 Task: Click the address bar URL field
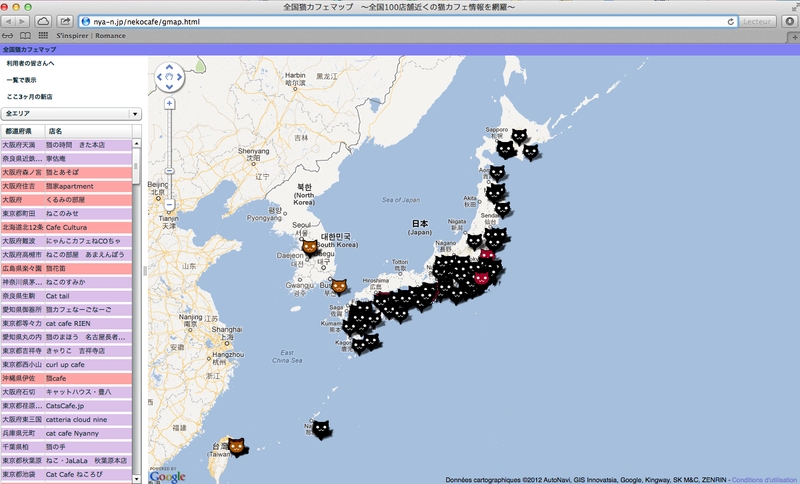pos(400,21)
